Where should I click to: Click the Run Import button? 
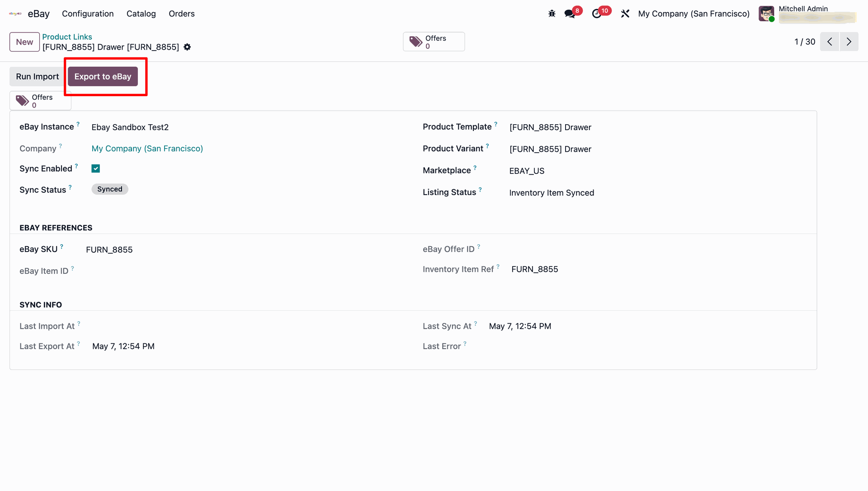pos(38,76)
